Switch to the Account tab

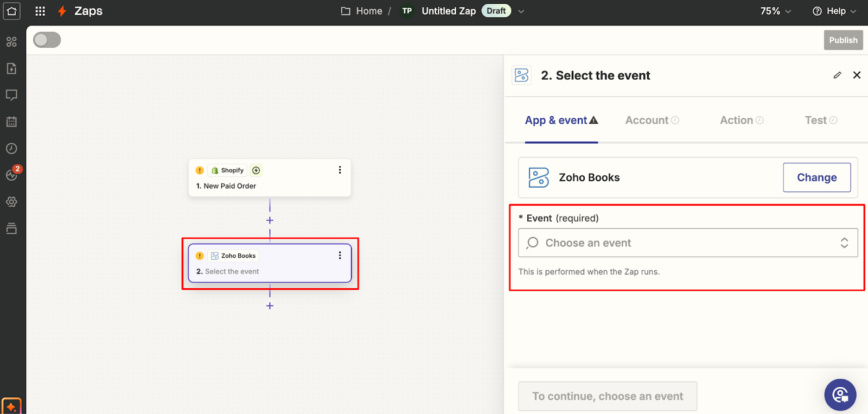(x=652, y=120)
